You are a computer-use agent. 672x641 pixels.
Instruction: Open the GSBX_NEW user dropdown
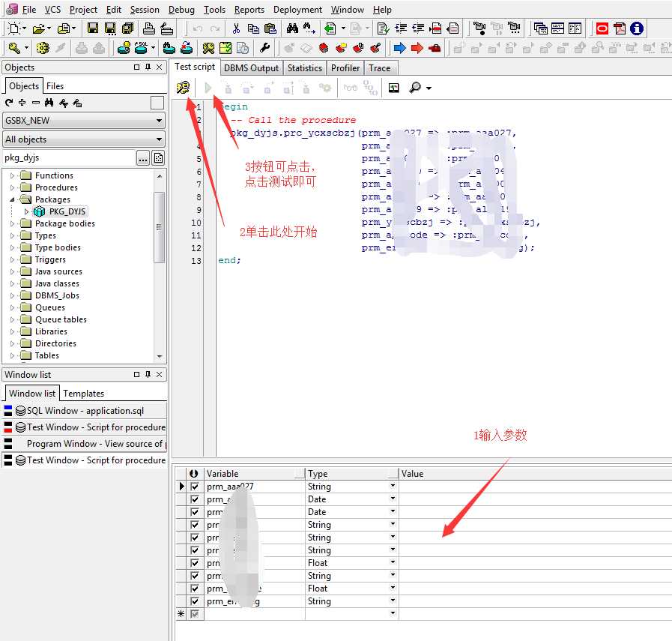click(x=160, y=121)
